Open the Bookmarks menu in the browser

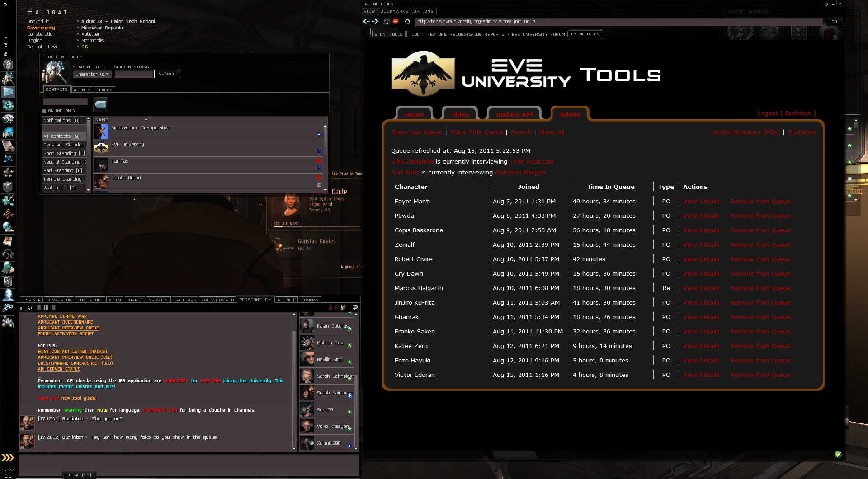point(394,11)
